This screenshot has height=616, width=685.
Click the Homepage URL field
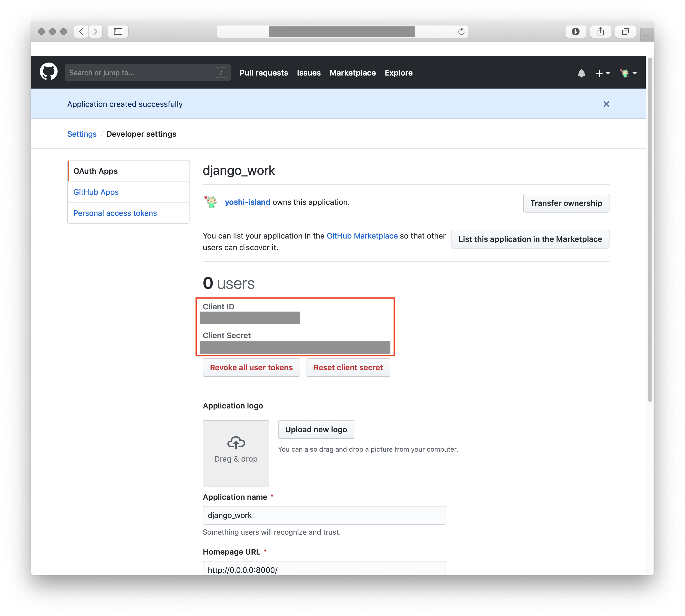pyautogui.click(x=324, y=568)
